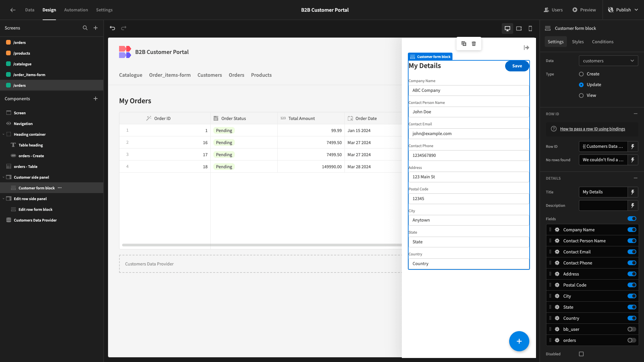644x362 pixels.
Task: Click the lightning bolt next to Row ID
Action: (x=633, y=146)
